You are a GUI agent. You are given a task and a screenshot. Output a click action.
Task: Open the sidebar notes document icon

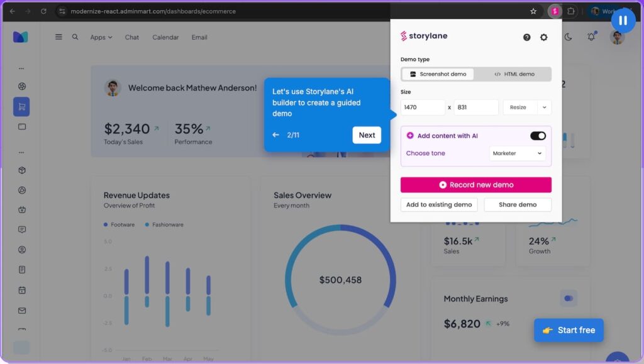(x=22, y=270)
